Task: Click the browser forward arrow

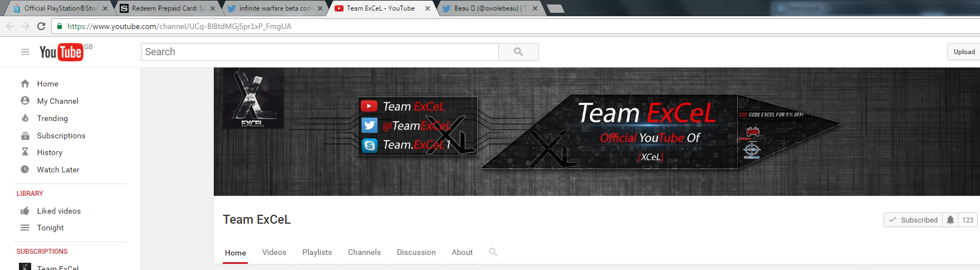Action: (26, 26)
